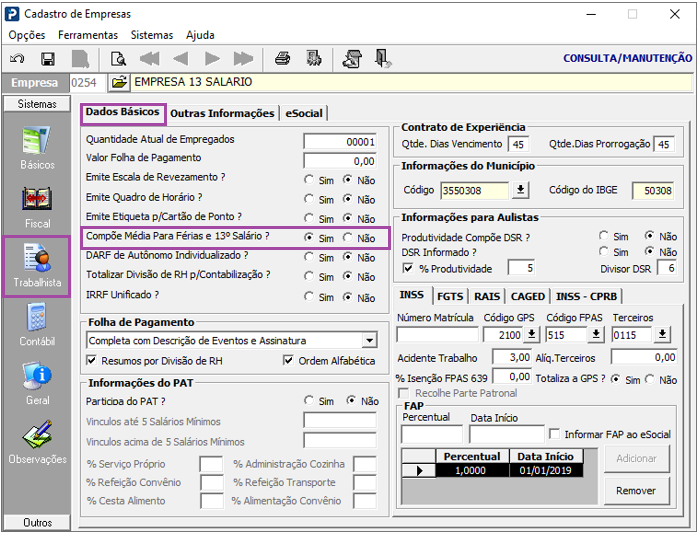Expand the município Código lookup dropdown
700x535 pixels.
[x=520, y=190]
